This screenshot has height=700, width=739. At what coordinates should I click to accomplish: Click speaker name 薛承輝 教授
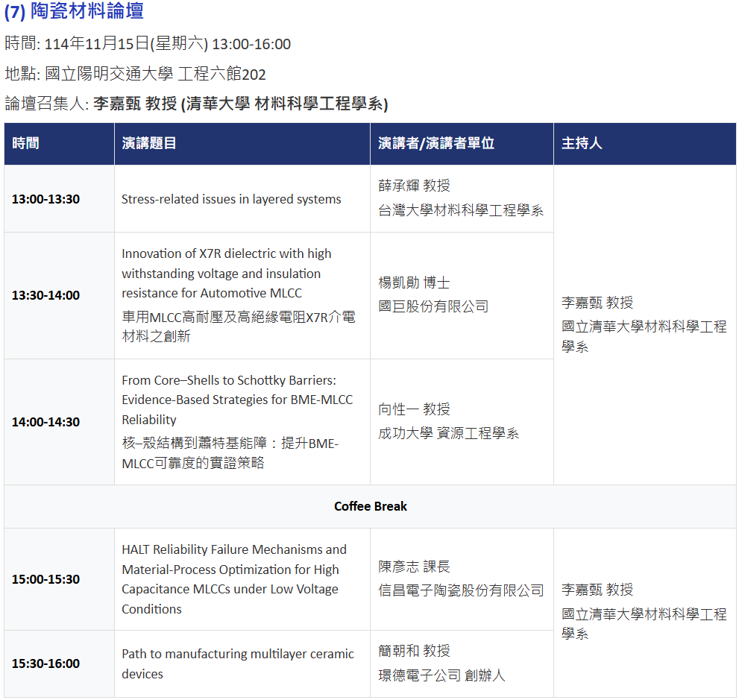[x=414, y=186]
